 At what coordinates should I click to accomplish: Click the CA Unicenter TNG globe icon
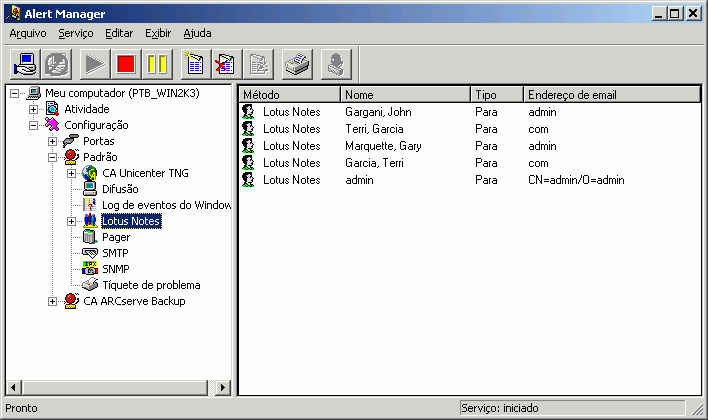90,173
